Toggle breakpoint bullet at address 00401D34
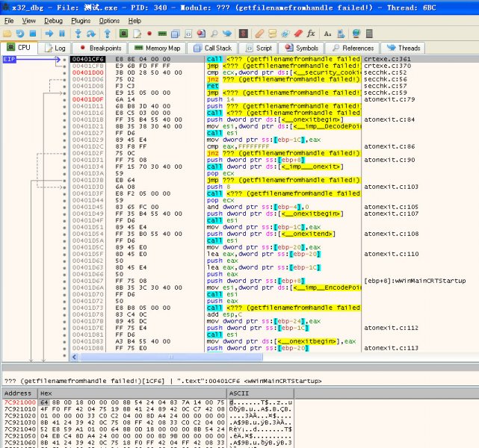The height and width of the screenshot is (448, 479). [64, 167]
